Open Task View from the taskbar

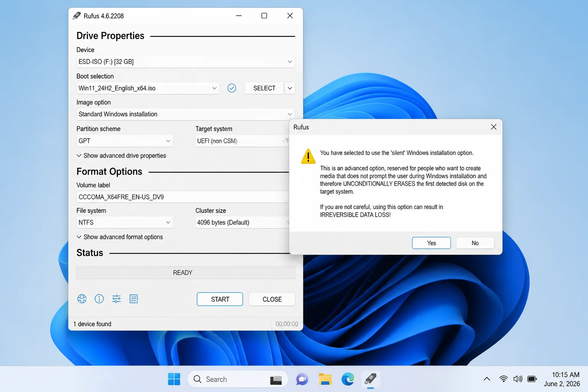point(276,380)
